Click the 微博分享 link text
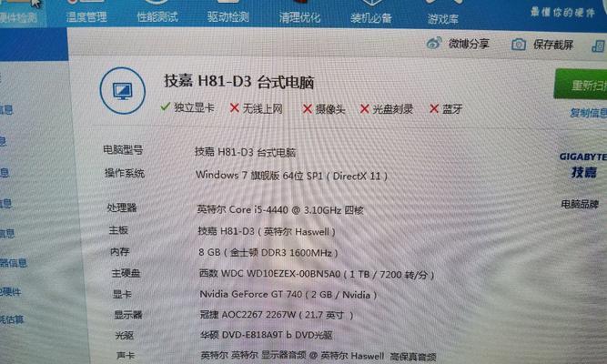The image size is (607, 364). point(469,44)
